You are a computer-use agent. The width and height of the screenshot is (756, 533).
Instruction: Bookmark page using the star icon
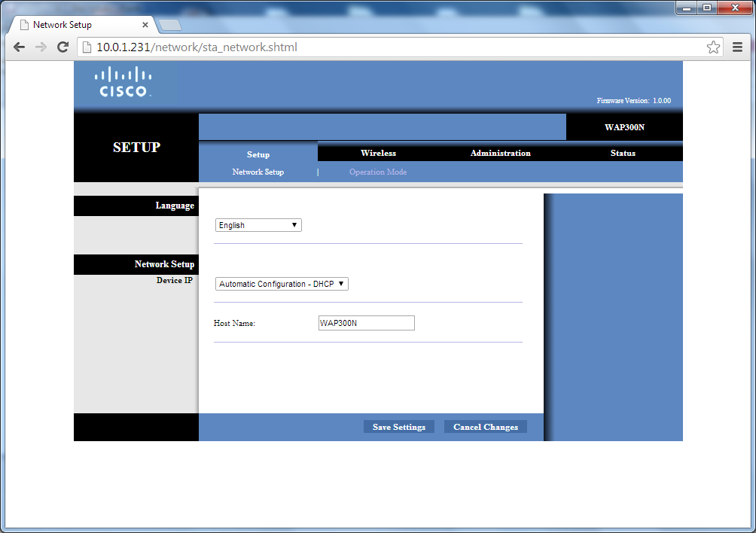(713, 47)
